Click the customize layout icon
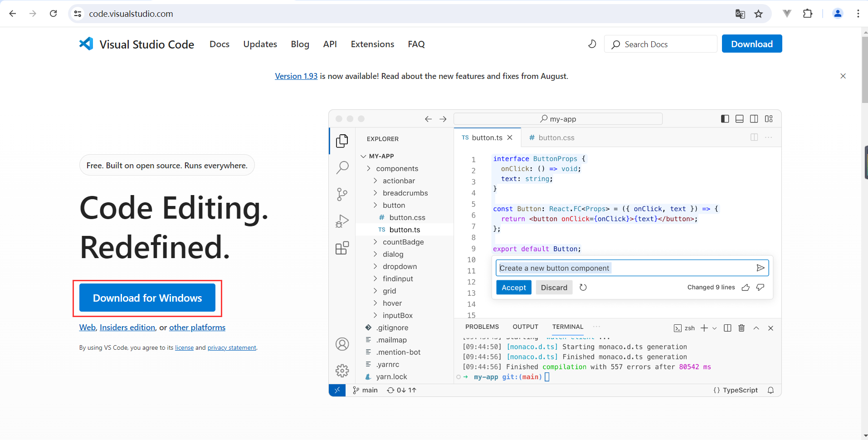This screenshot has height=440, width=868. tap(769, 119)
